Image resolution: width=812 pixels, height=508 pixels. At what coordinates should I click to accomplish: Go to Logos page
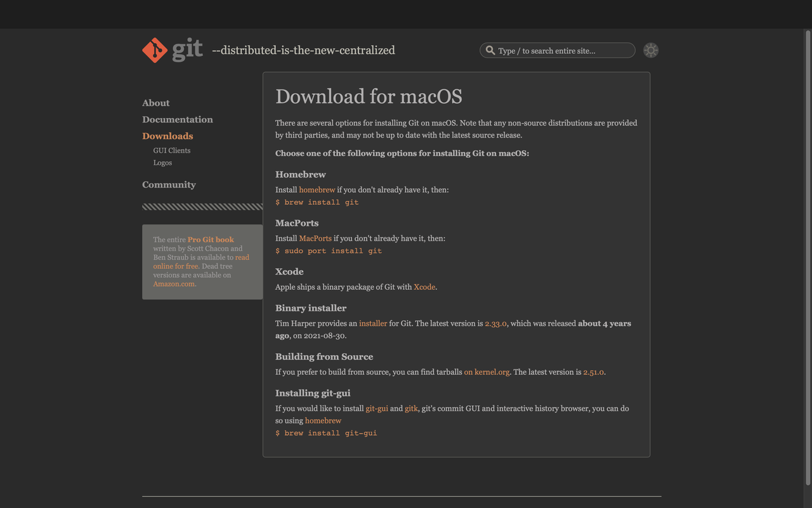click(x=162, y=162)
